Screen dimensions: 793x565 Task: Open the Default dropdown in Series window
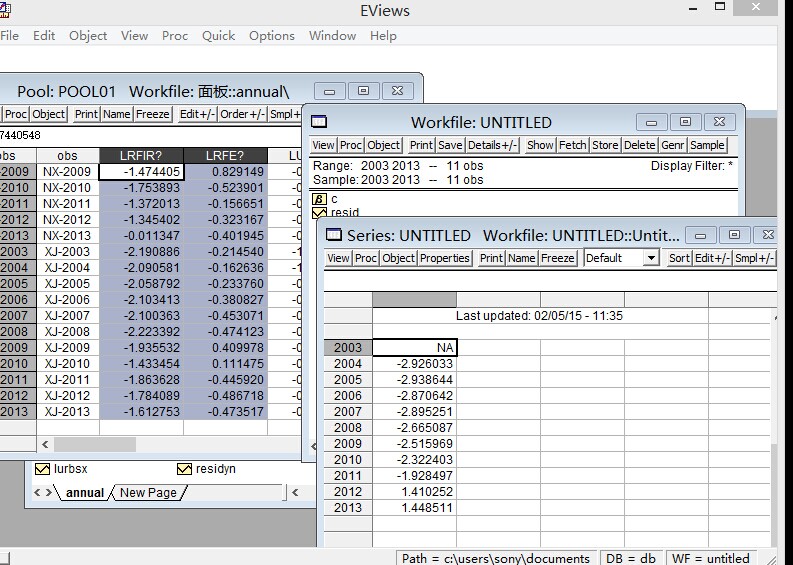pyautogui.click(x=651, y=258)
